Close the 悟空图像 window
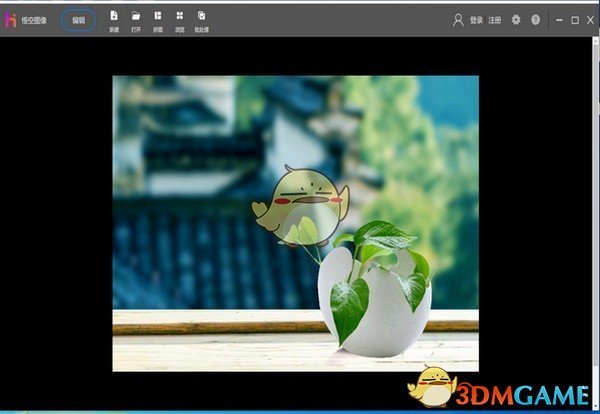Screen dimensions: 600x414 coord(589,20)
